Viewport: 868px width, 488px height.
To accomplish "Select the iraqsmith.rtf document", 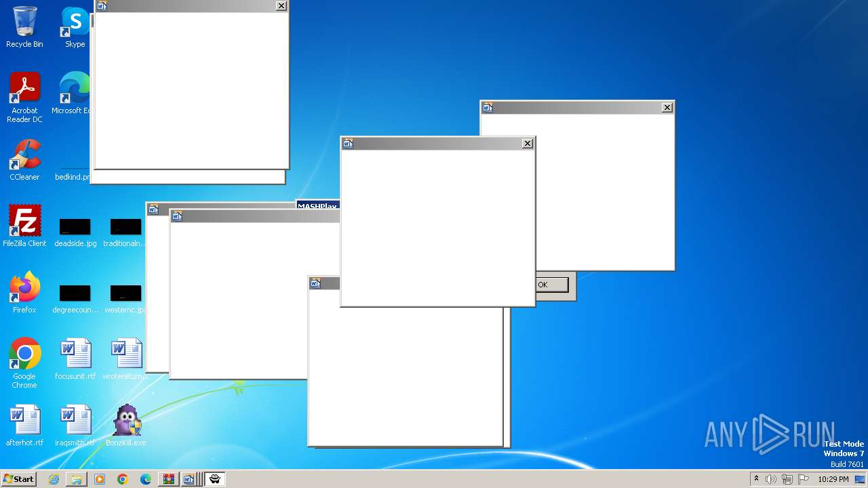I will tap(75, 426).
